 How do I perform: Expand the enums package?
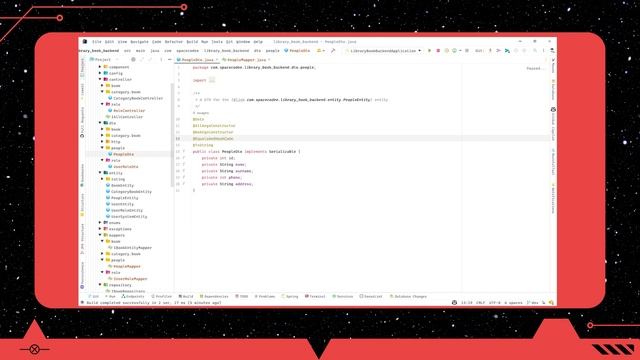tap(100, 223)
